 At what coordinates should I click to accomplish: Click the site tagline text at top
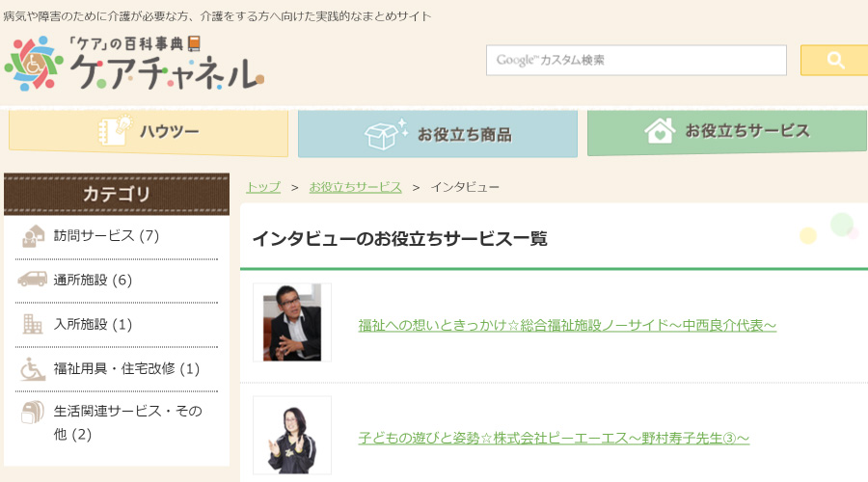click(217, 16)
